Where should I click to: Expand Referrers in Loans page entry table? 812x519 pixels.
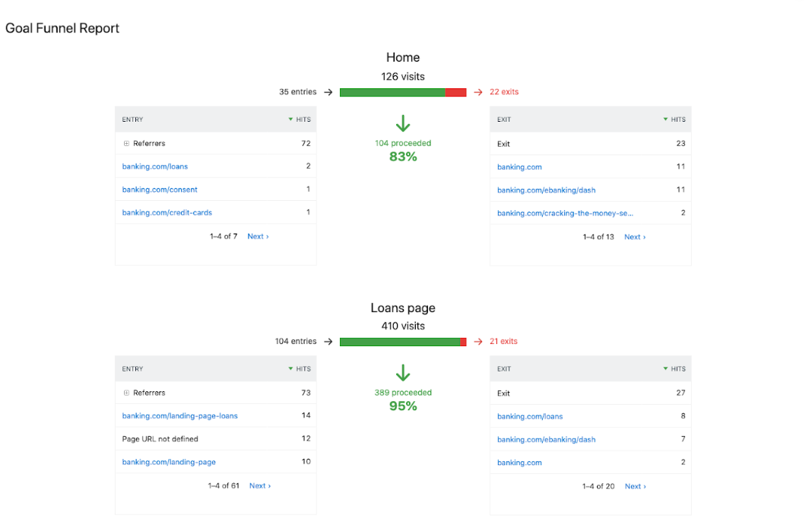(x=125, y=393)
